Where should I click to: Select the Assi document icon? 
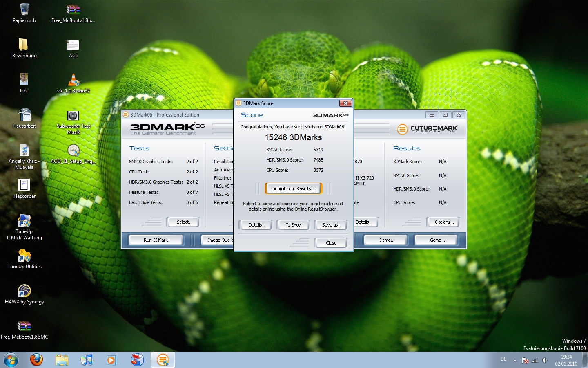click(x=73, y=48)
